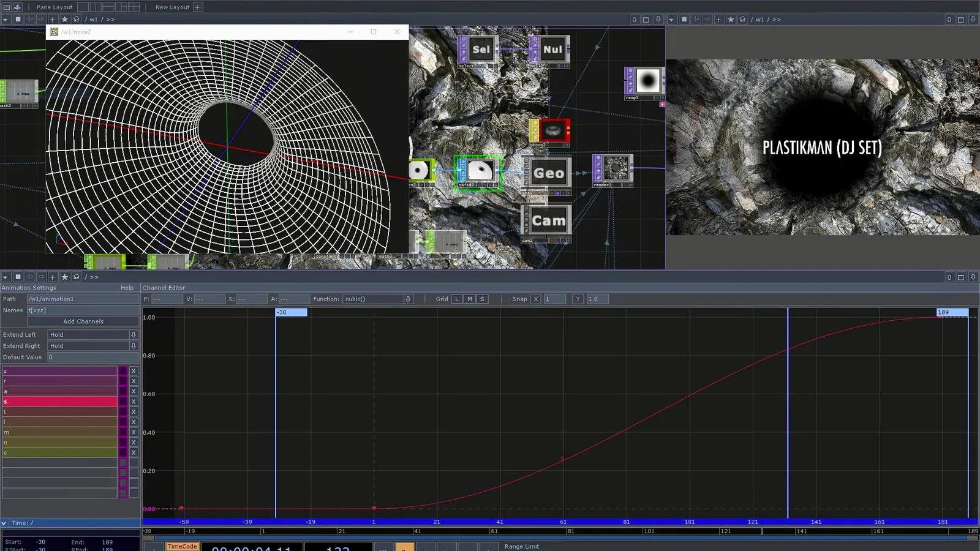
Task: Click the w1 path segment in top-left pane
Action: (x=94, y=20)
